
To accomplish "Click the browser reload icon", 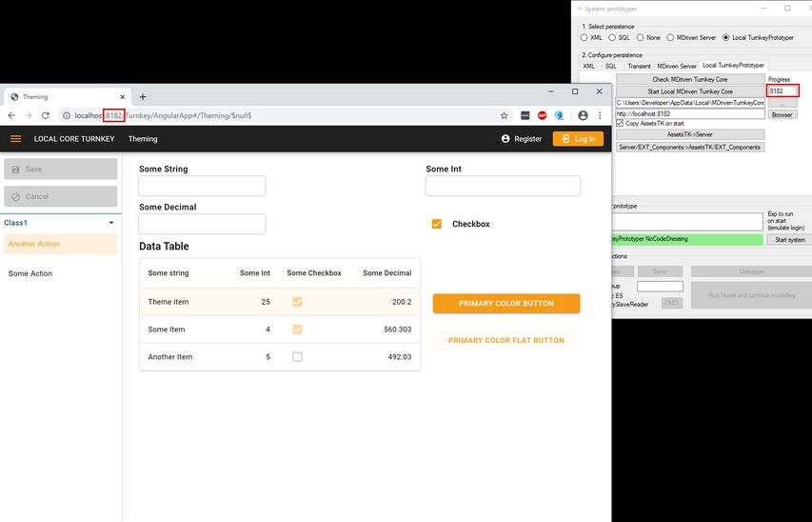I will coord(45,115).
